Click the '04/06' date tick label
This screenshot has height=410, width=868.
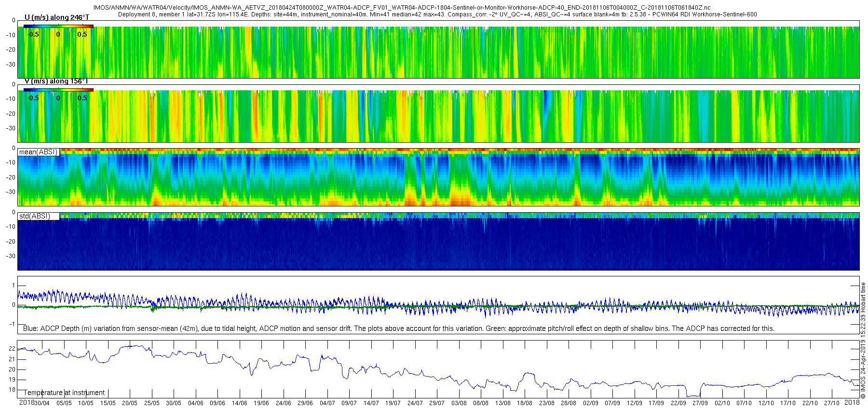click(196, 403)
